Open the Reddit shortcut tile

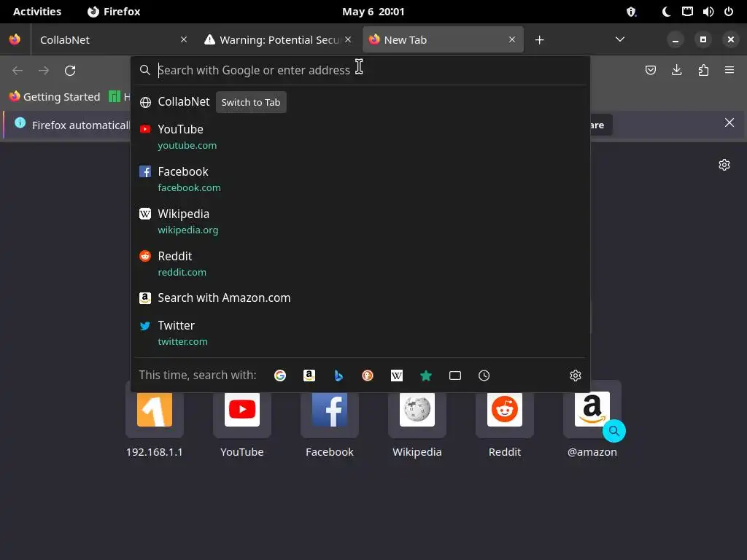[505, 419]
